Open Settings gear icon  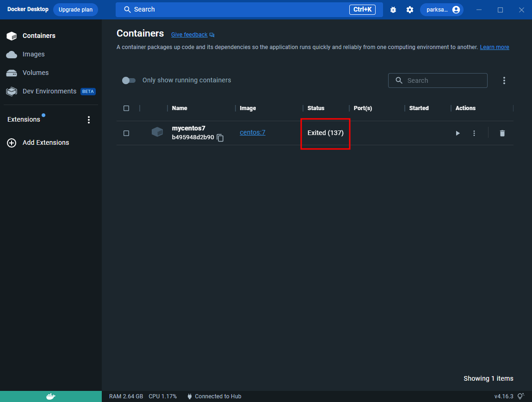pos(410,10)
